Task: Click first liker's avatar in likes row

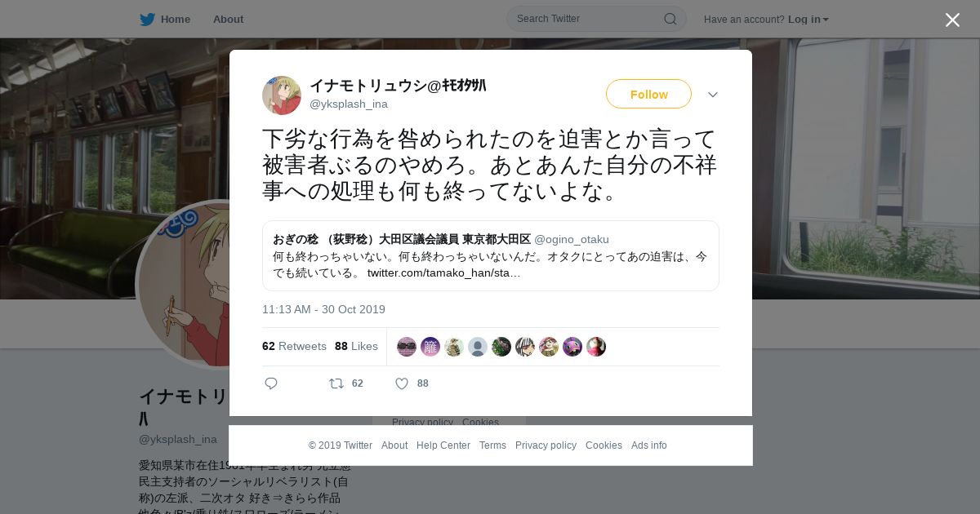Action: [x=407, y=347]
